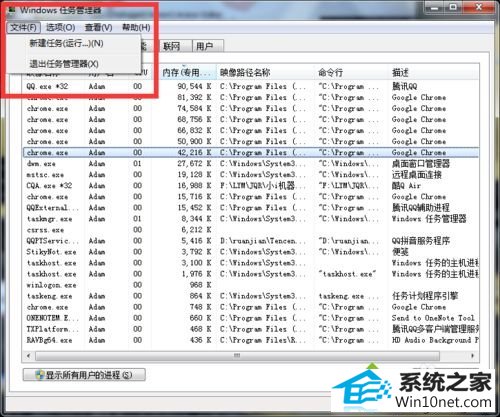500x417 pixels.
Task: Minimize the Task Manager window
Action: [x=434, y=7]
